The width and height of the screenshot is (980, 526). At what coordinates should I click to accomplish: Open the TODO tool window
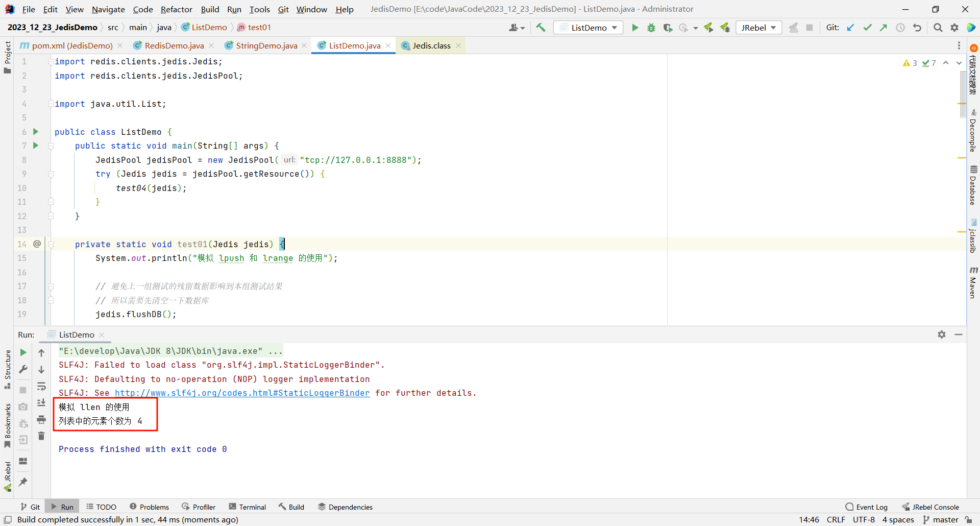pos(101,507)
